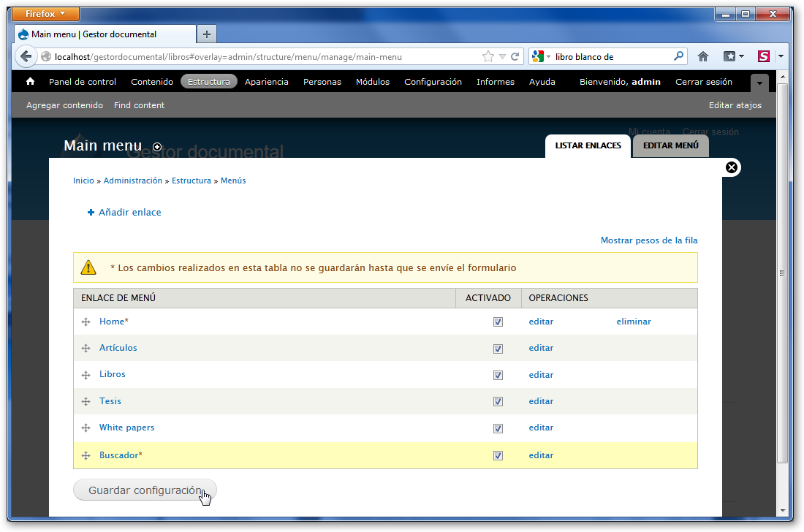
Task: Open the bookmarks menu dropdown button
Action: 733,56
